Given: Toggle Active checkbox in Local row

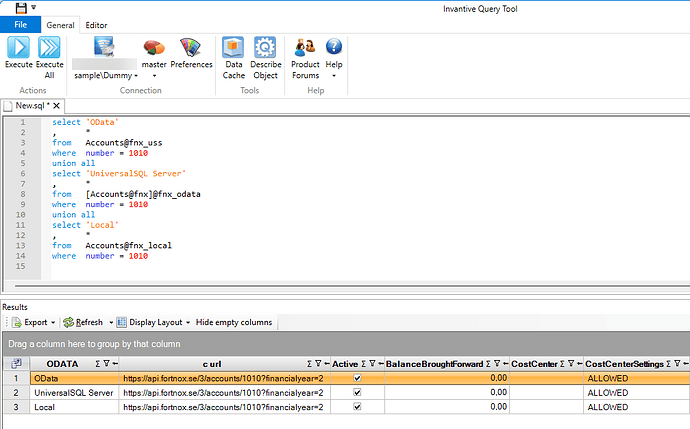Looking at the screenshot, I should click(357, 407).
